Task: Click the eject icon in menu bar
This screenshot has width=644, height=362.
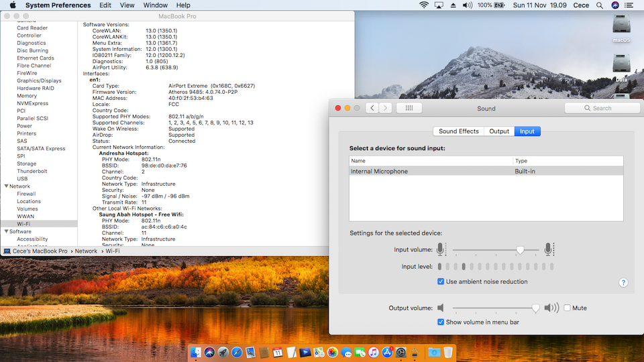Action: tap(453, 5)
